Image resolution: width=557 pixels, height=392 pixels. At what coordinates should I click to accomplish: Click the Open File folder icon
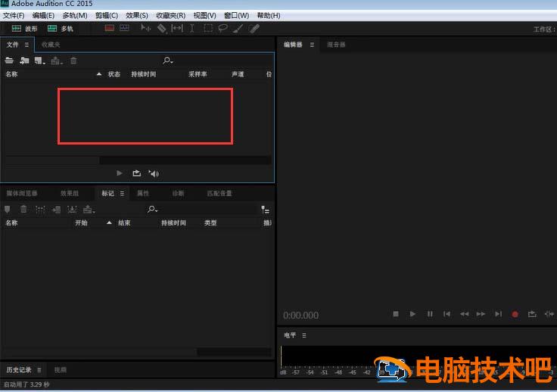(x=9, y=61)
